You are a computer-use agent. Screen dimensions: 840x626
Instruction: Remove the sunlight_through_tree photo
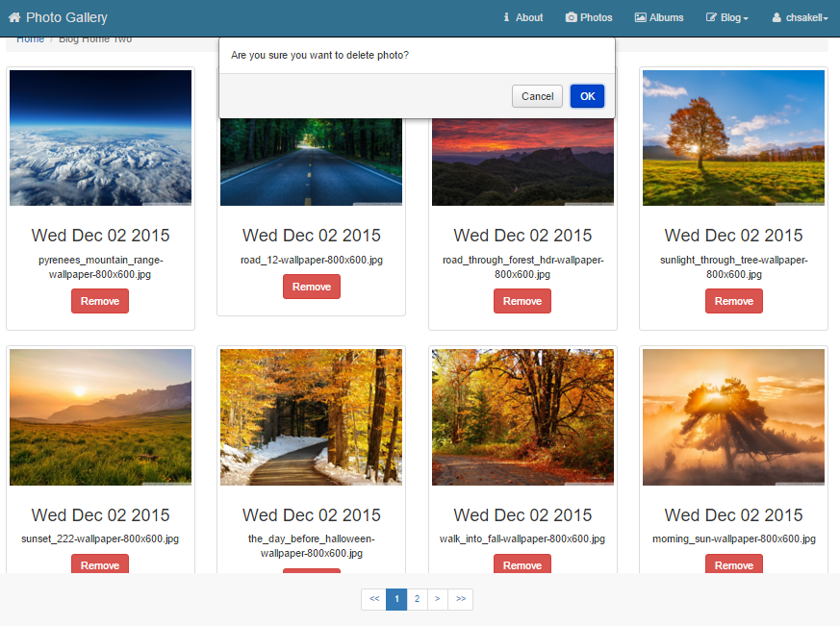coord(733,301)
